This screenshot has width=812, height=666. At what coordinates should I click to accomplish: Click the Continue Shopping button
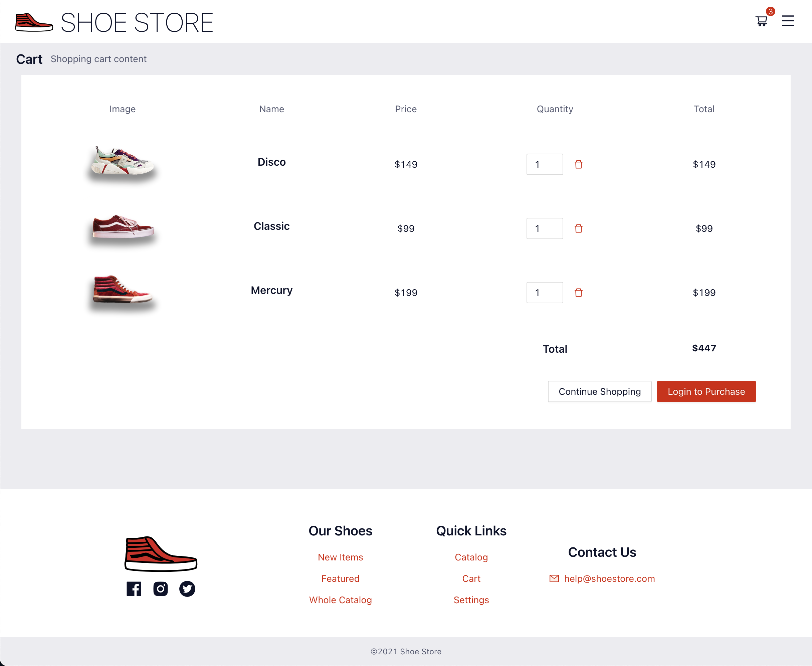pos(599,391)
